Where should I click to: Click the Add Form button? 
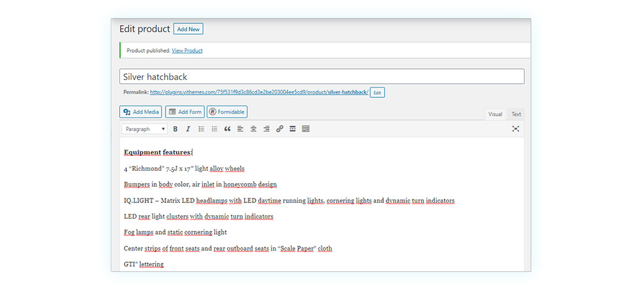pos(185,111)
